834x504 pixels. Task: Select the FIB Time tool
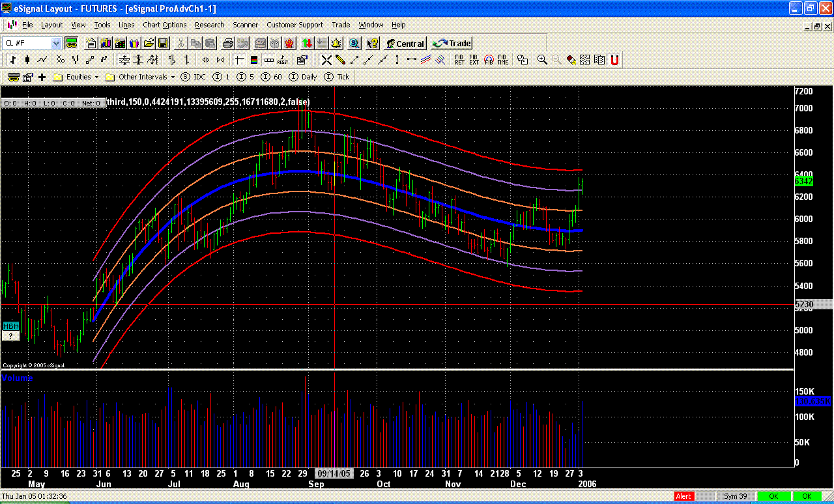pyautogui.click(x=503, y=59)
